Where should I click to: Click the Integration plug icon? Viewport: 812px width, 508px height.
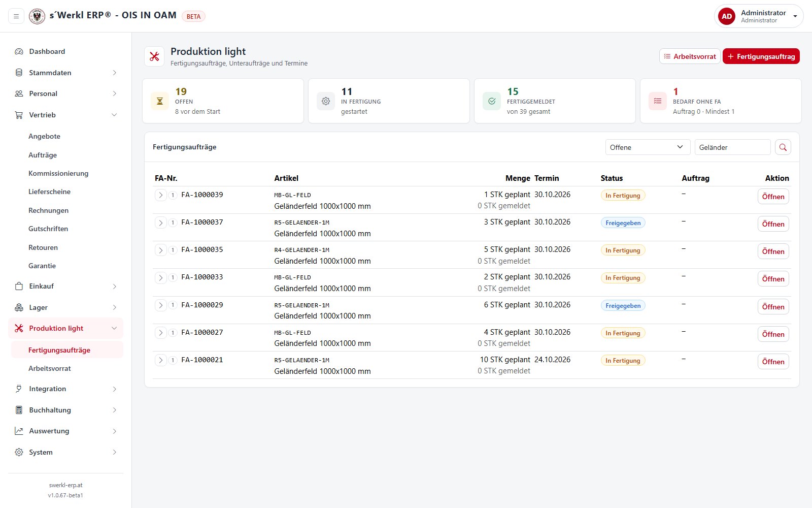[x=19, y=389]
